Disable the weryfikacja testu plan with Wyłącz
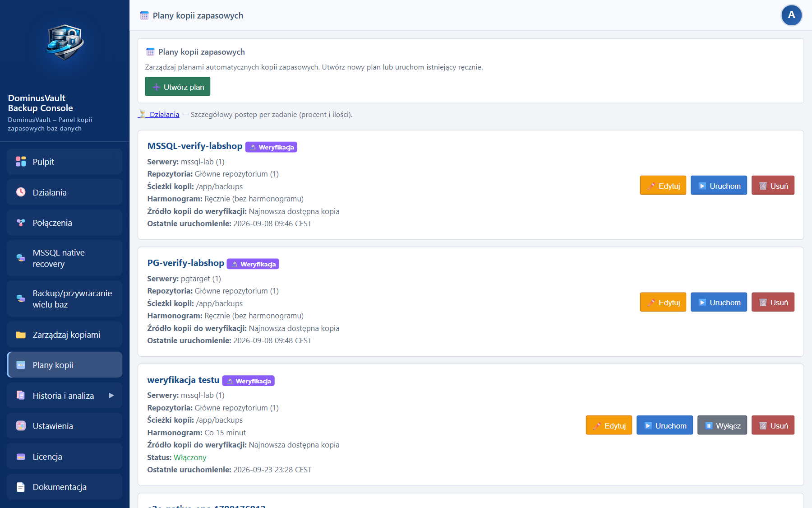The image size is (812, 508). click(722, 425)
